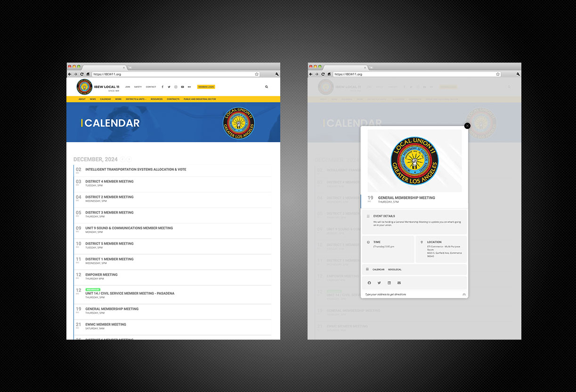Open Unit 9 Sound & Communications meeting, left window

129,228
